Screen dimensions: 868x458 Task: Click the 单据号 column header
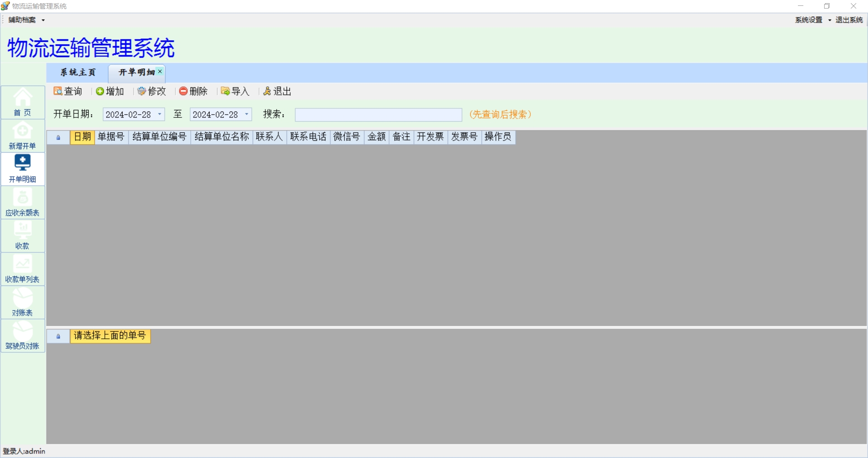[111, 137]
